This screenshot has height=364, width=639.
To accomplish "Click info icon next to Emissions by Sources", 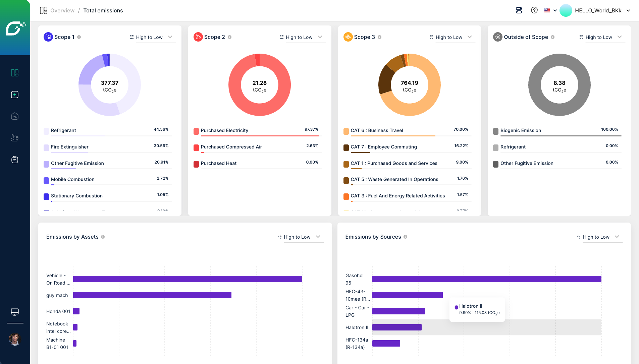I will [x=406, y=237].
